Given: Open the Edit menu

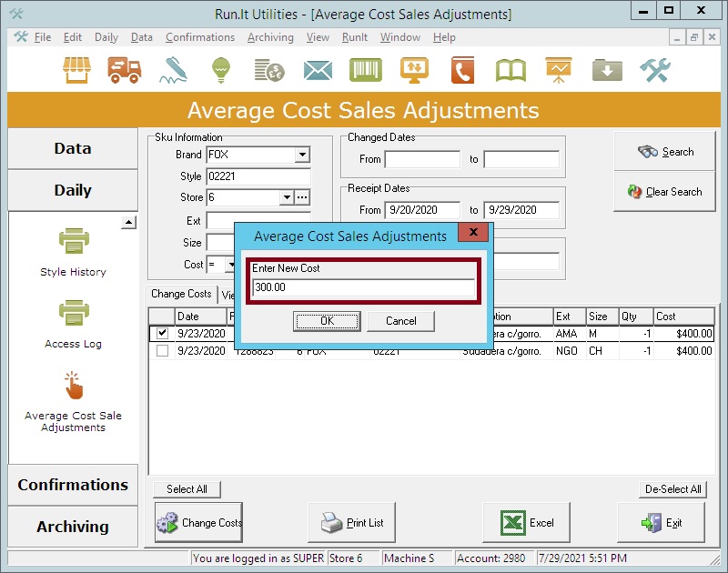Looking at the screenshot, I should [73, 37].
